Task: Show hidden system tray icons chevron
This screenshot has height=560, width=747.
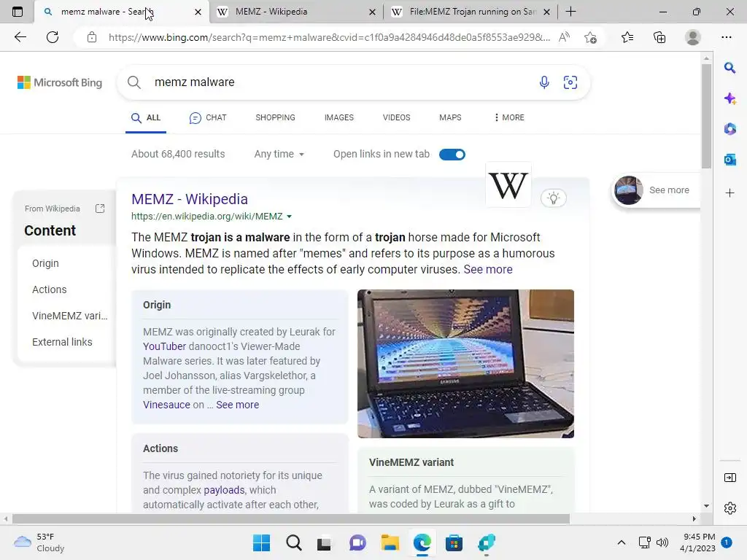Action: (622, 542)
